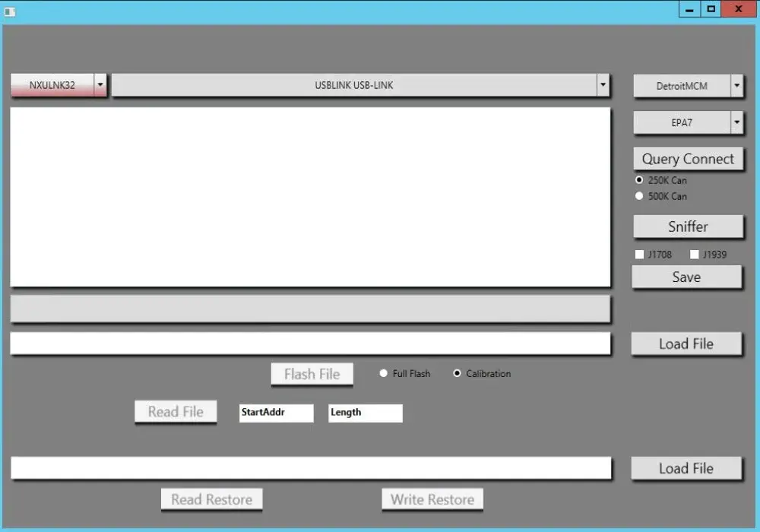
Task: Close the window with the red X
Action: click(739, 9)
